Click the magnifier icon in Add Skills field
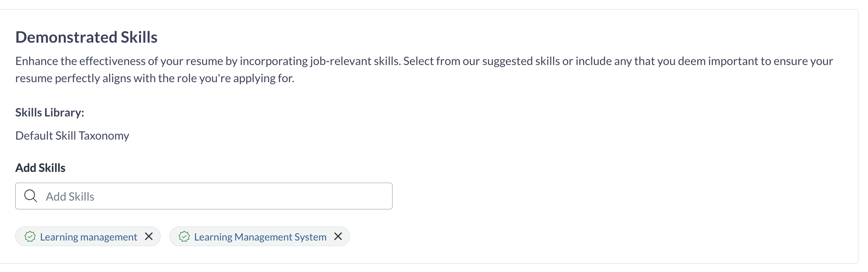The height and width of the screenshot is (272, 868). click(x=30, y=196)
